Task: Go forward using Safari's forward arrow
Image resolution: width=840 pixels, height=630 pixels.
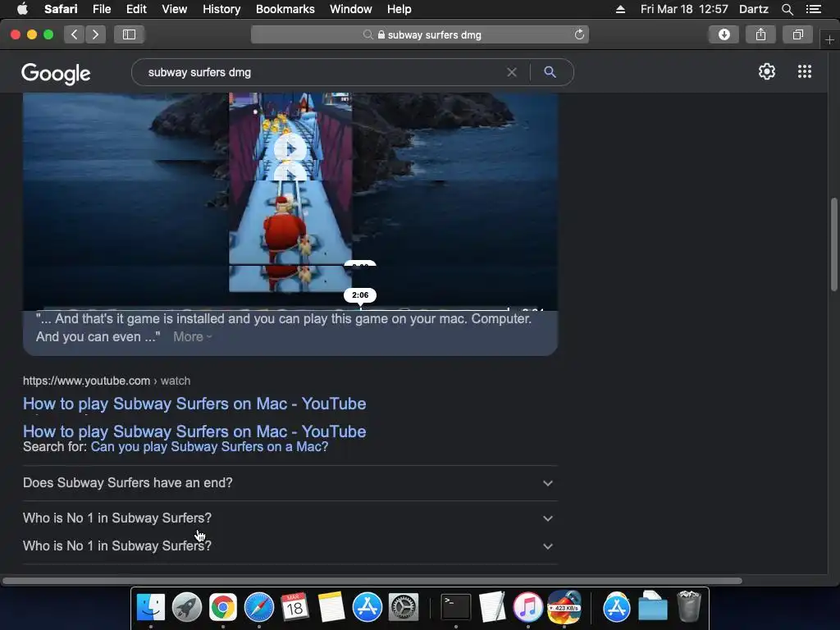Action: tap(95, 34)
